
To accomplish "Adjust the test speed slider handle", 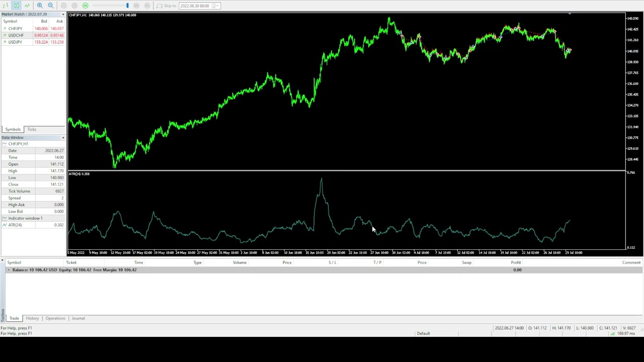I will (127, 6).
